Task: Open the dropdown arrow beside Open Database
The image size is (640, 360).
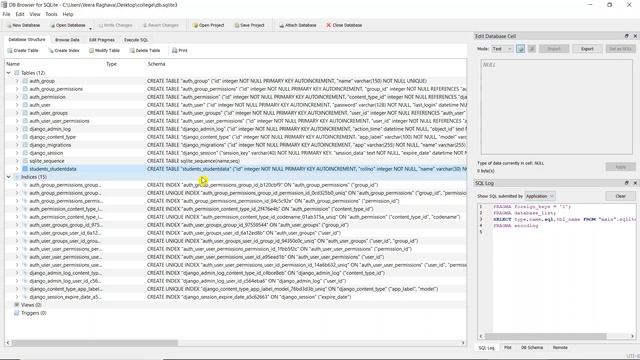Action: point(90,29)
